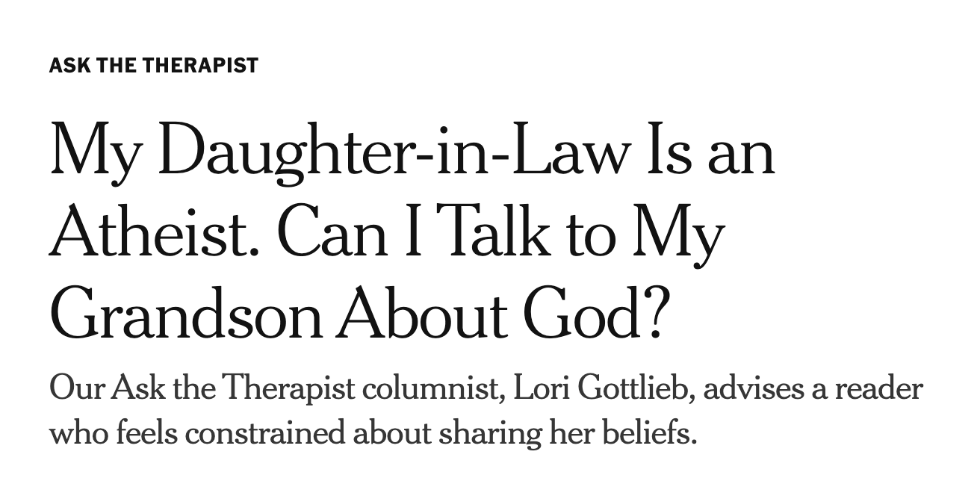Click the first line of the subheading
Image resolution: width=980 pixels, height=481 pixels.
tap(486, 389)
